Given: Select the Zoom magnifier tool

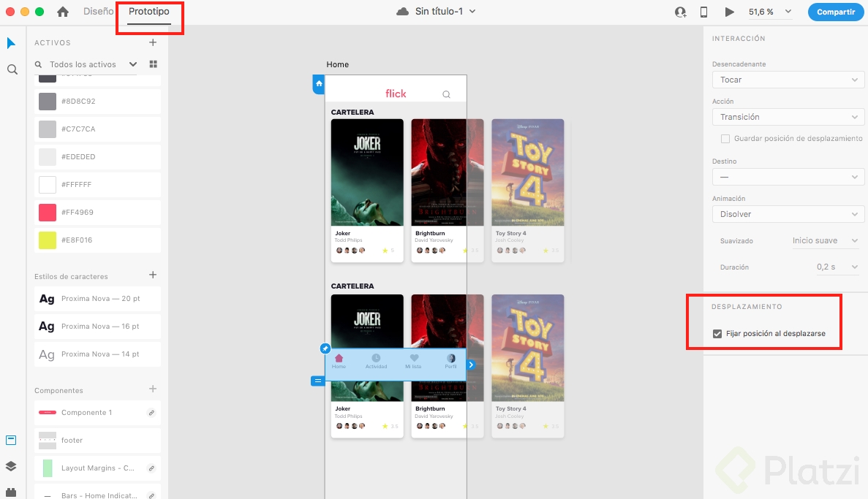Looking at the screenshot, I should (x=12, y=69).
